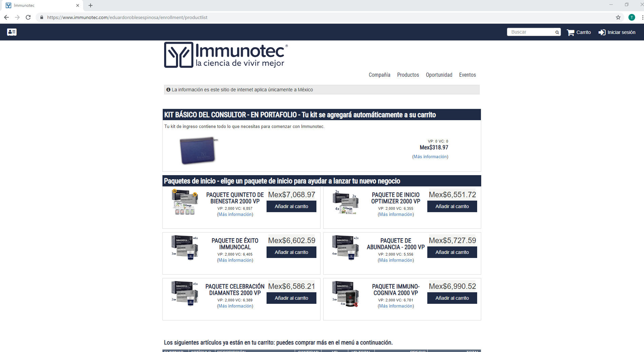Click the PAQUETE IMMUNO-COGNIVA 2000 VP title

click(396, 290)
